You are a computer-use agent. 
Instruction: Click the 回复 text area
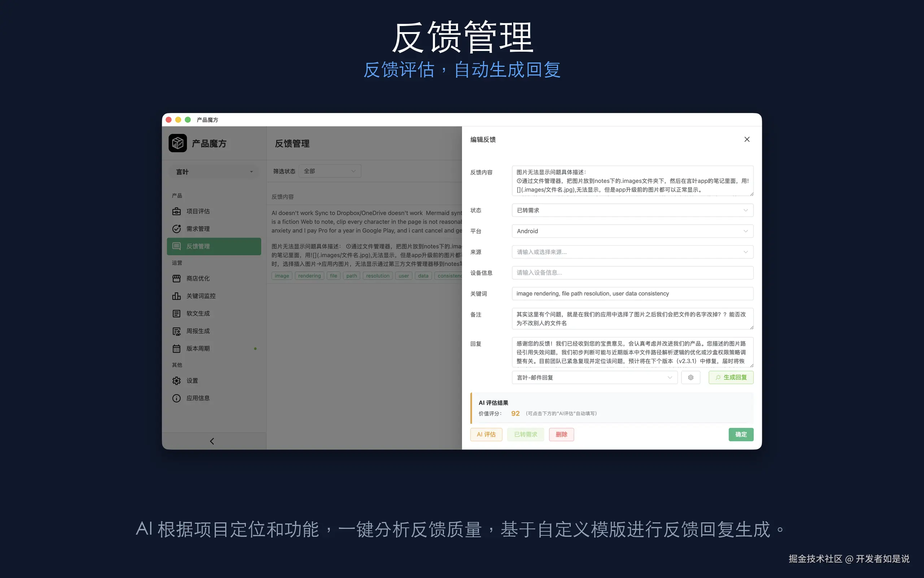click(632, 353)
